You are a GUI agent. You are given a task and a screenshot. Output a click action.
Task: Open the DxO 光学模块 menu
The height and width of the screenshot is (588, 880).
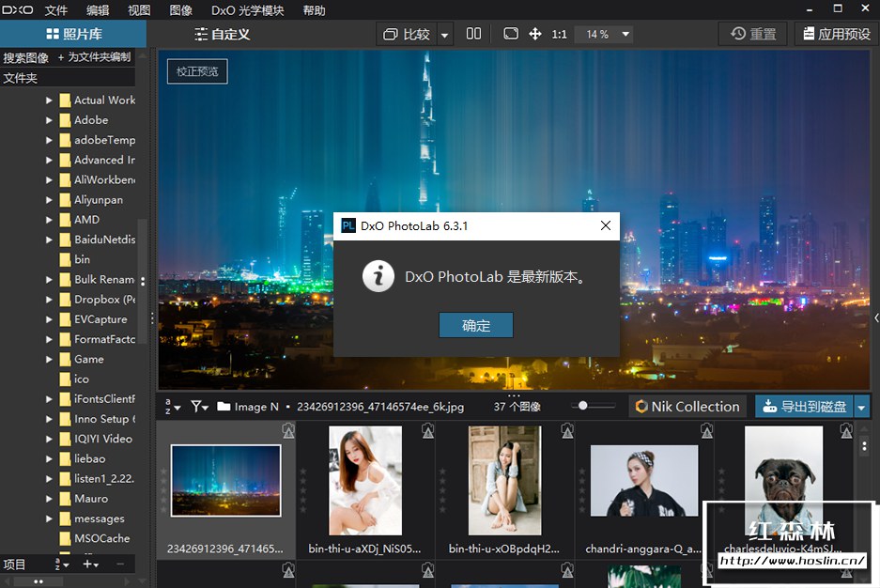coord(248,10)
